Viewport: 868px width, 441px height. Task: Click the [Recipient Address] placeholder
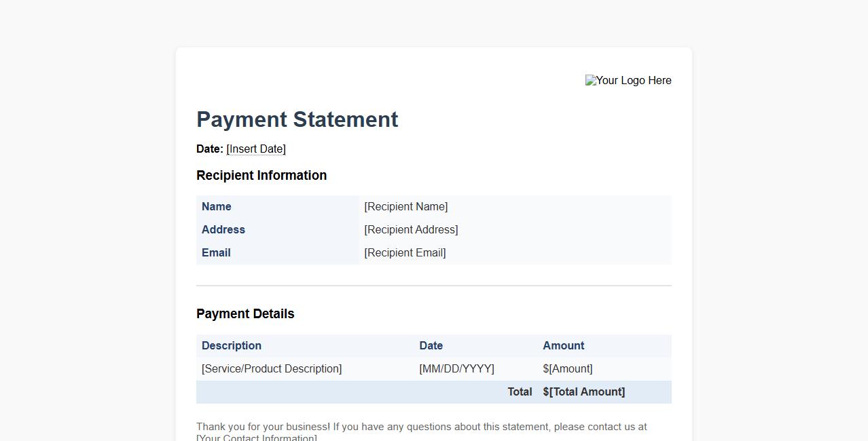[x=411, y=229]
